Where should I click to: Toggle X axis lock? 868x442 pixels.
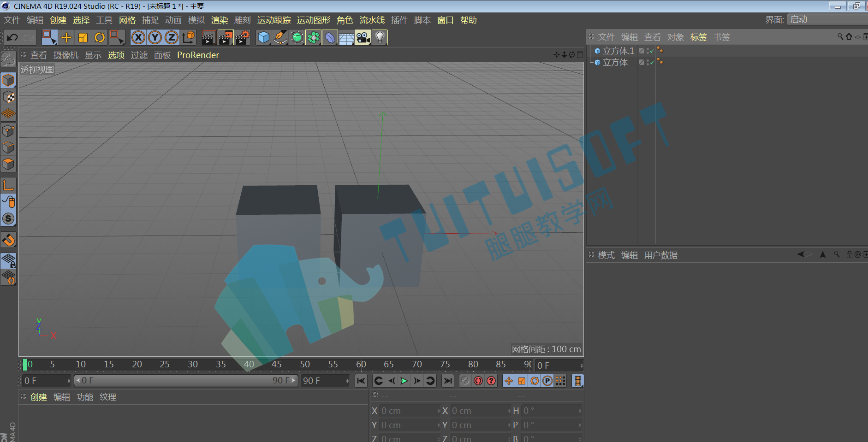coord(138,37)
